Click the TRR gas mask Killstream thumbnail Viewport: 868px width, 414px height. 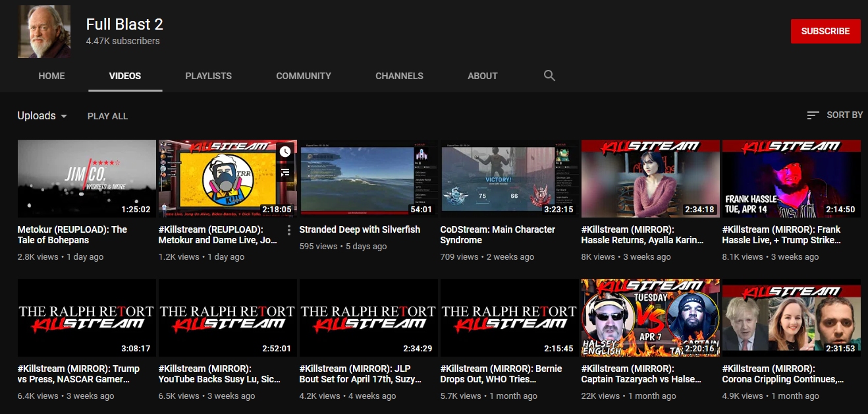228,178
